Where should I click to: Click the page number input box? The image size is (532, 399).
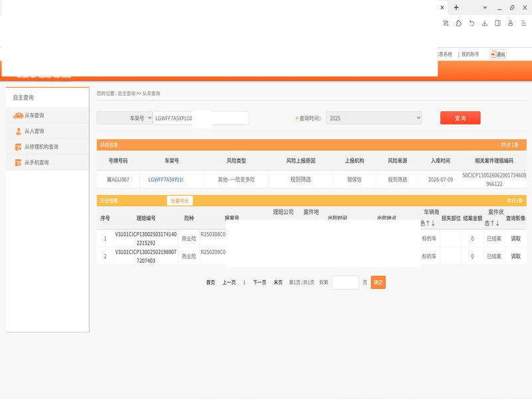click(x=345, y=282)
